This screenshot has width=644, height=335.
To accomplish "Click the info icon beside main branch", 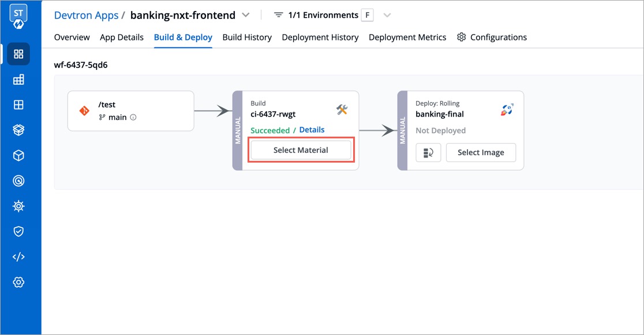I will pos(133,118).
